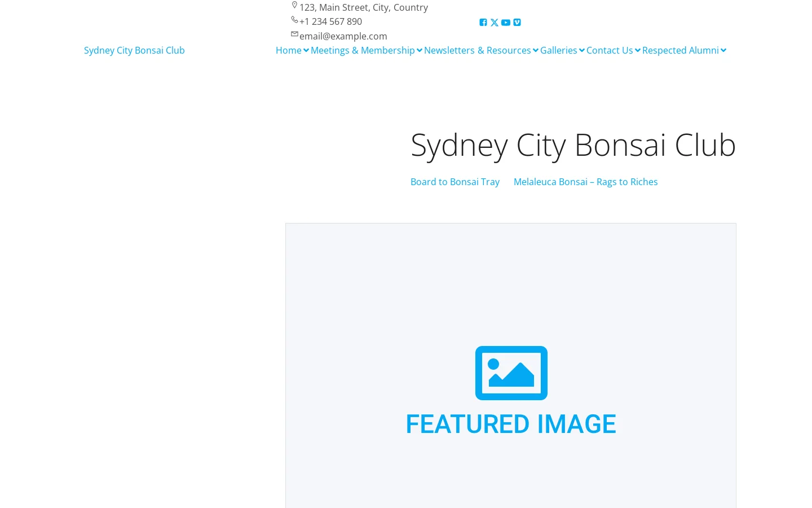
Task: Click the email@example.com address
Action: [x=343, y=36]
